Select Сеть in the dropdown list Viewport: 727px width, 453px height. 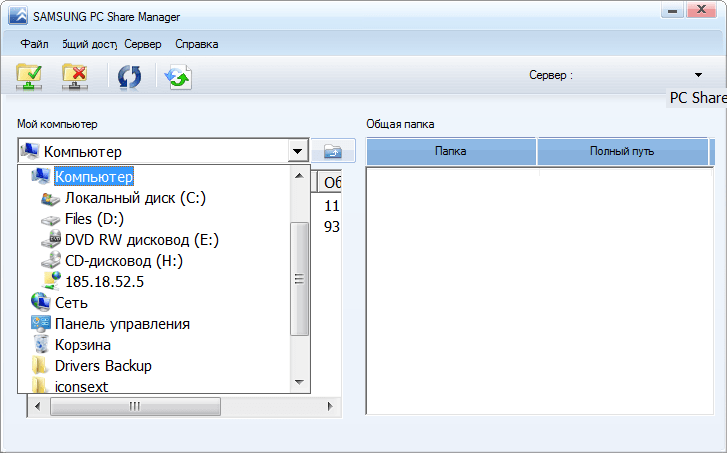point(71,302)
